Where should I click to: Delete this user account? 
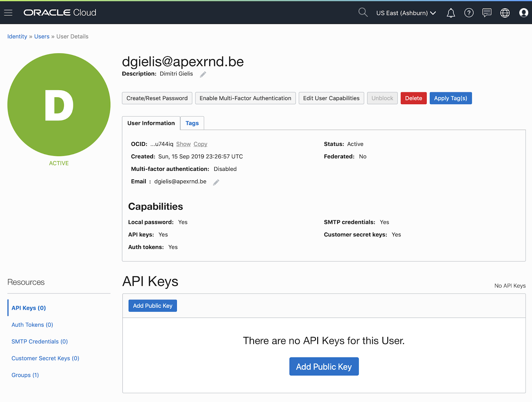pos(413,98)
